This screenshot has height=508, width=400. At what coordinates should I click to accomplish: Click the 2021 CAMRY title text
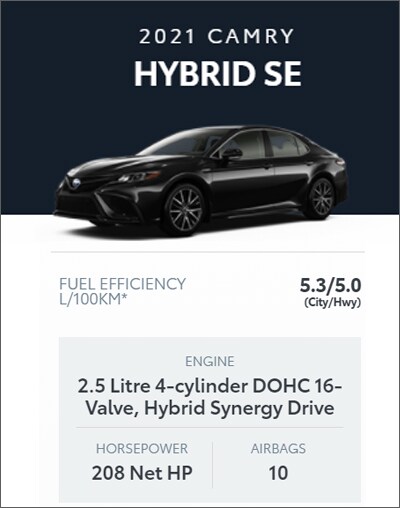(217, 36)
